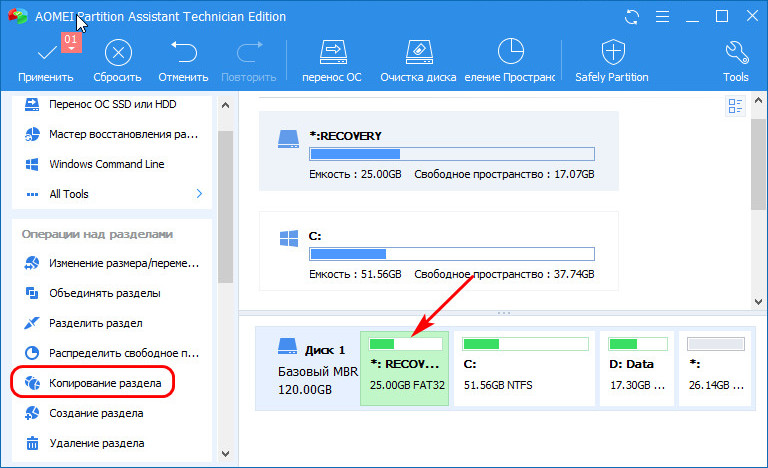Click the RECOVERY drive icon in list

click(288, 139)
